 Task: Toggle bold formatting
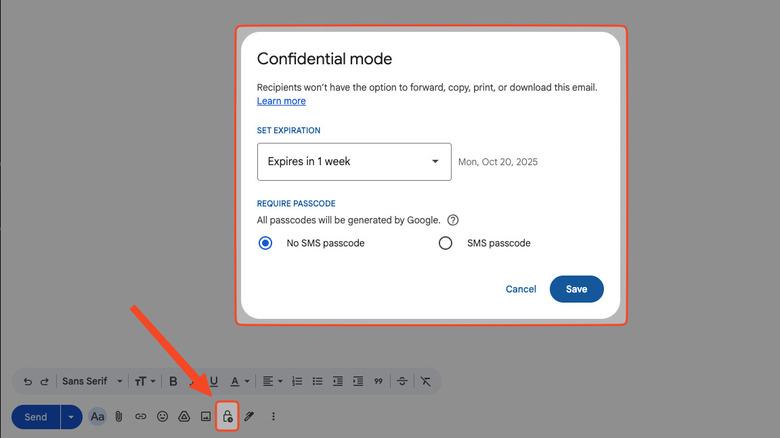click(x=173, y=381)
